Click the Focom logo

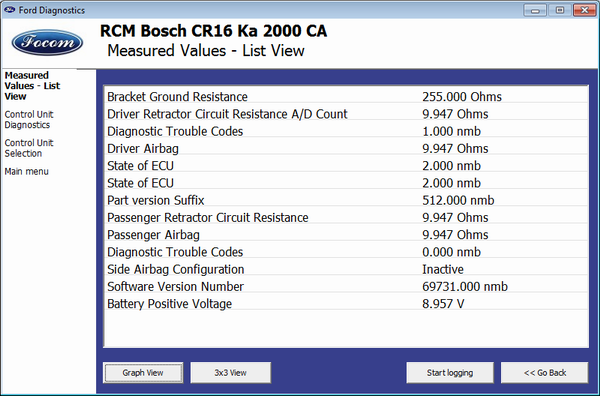47,42
